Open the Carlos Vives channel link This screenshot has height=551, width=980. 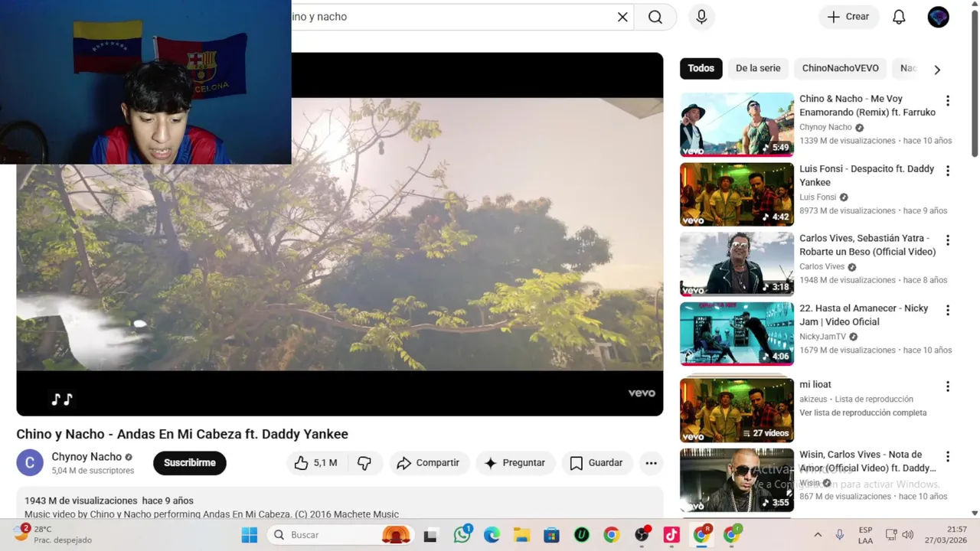822,266
